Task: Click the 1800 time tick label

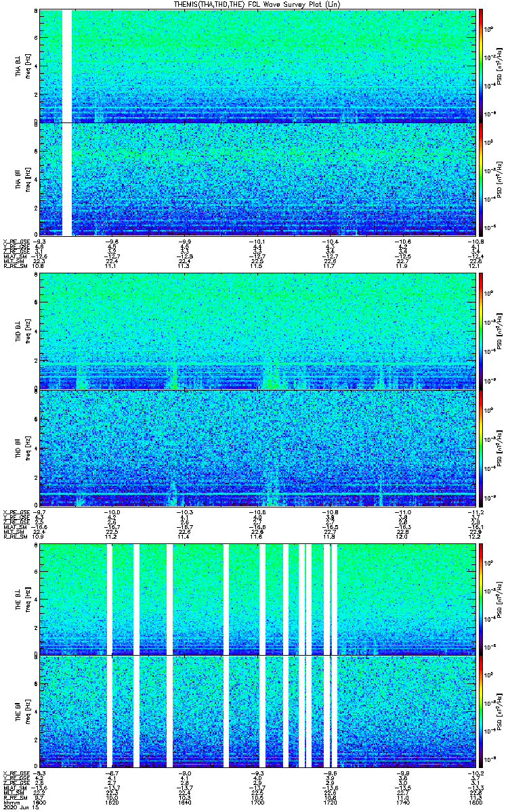Action: [x=475, y=803]
